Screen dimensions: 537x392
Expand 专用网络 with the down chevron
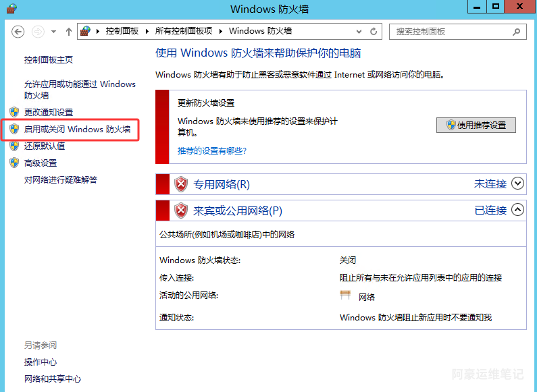click(517, 184)
